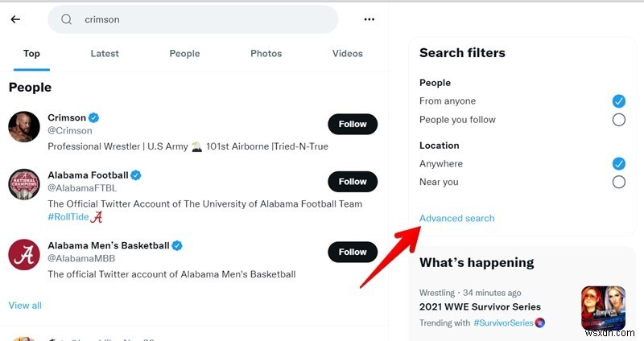Click Alabama Football's verified badge
The image size is (644, 341).
click(136, 175)
